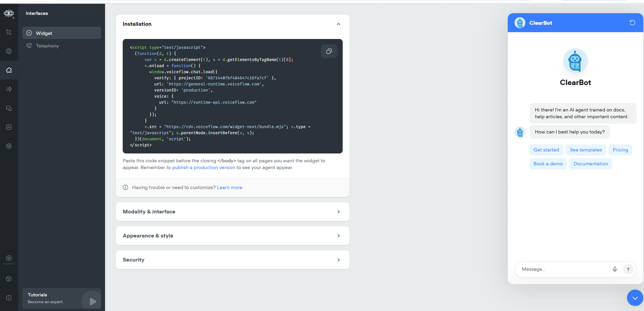
Task: Click the Voiceflow logo icon
Action: (x=9, y=13)
